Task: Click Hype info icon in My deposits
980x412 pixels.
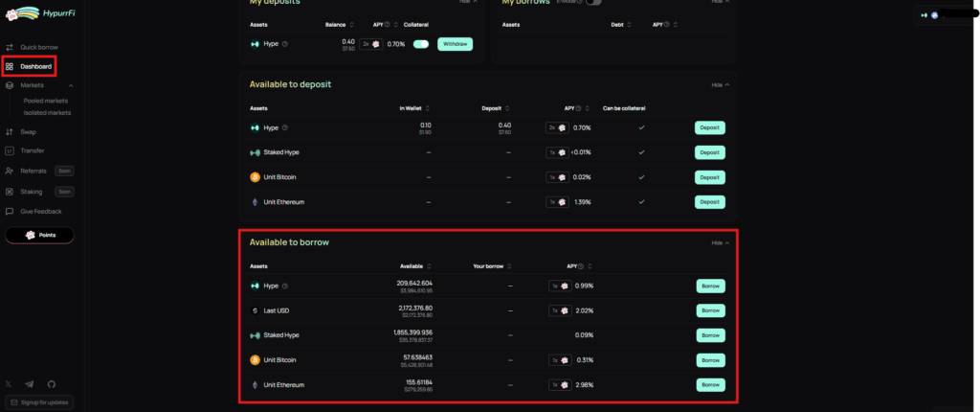Action: [x=285, y=44]
